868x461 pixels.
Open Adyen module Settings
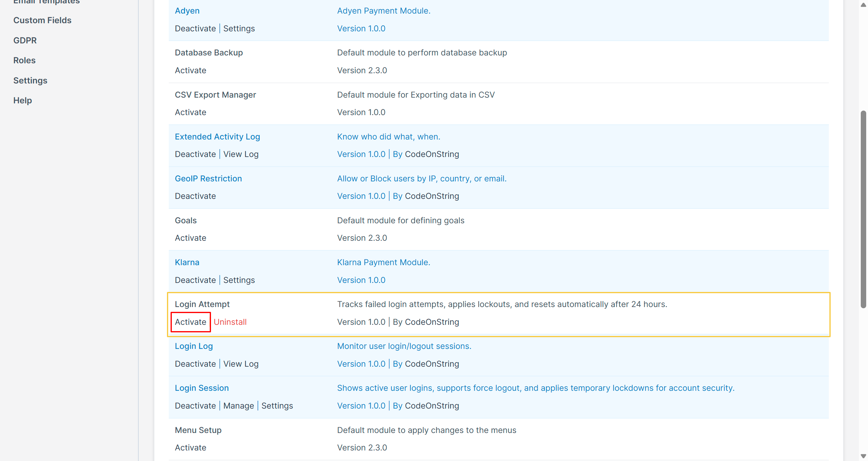[239, 29]
